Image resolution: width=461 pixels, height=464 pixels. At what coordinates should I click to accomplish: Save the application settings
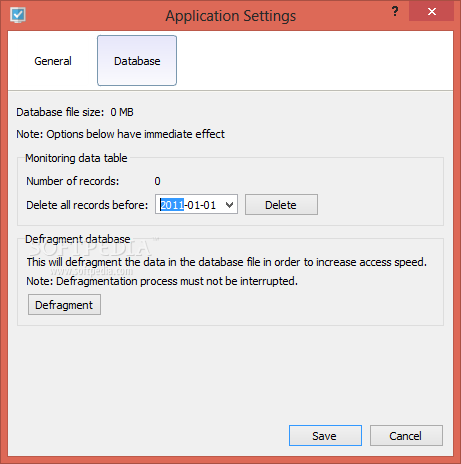[325, 436]
